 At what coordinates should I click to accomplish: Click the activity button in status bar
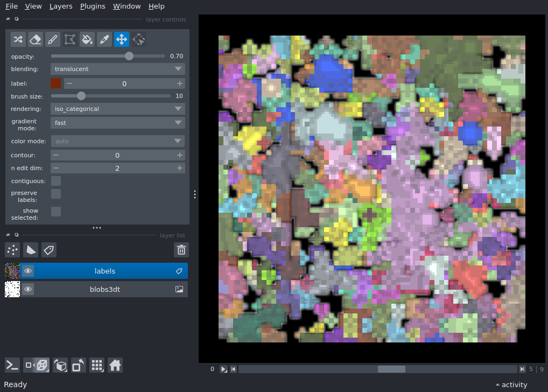pyautogui.click(x=511, y=384)
